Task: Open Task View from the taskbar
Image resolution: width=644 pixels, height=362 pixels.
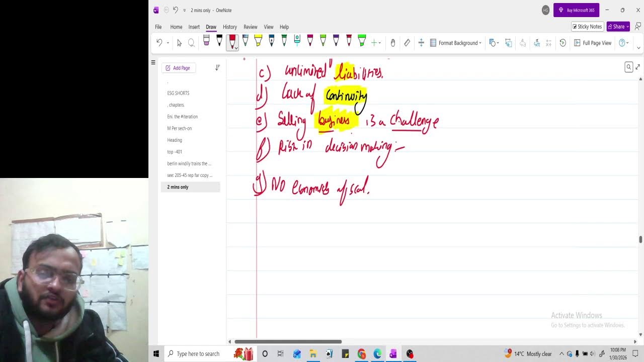Action: point(280,354)
